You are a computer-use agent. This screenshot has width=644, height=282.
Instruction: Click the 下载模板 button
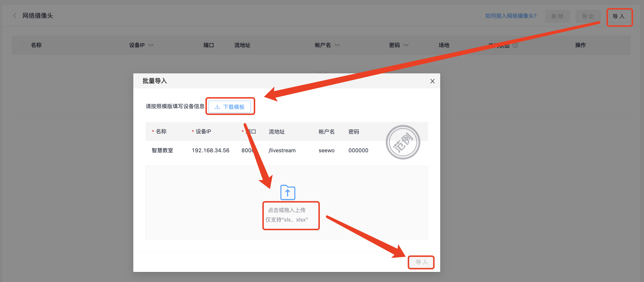point(229,107)
